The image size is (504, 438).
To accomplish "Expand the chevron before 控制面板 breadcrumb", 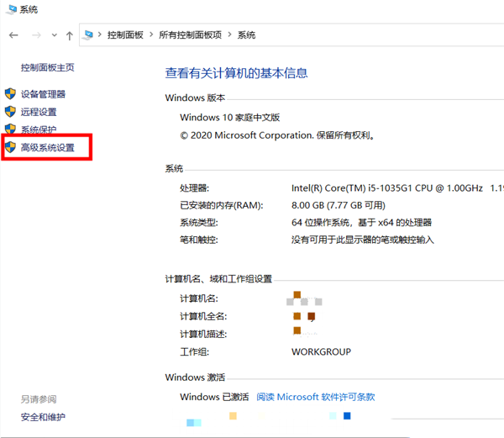I will point(101,35).
